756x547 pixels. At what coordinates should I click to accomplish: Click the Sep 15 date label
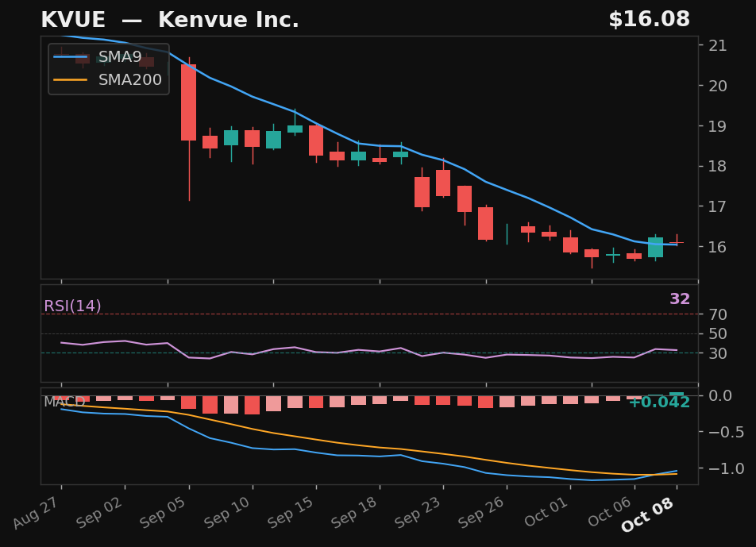point(291,512)
